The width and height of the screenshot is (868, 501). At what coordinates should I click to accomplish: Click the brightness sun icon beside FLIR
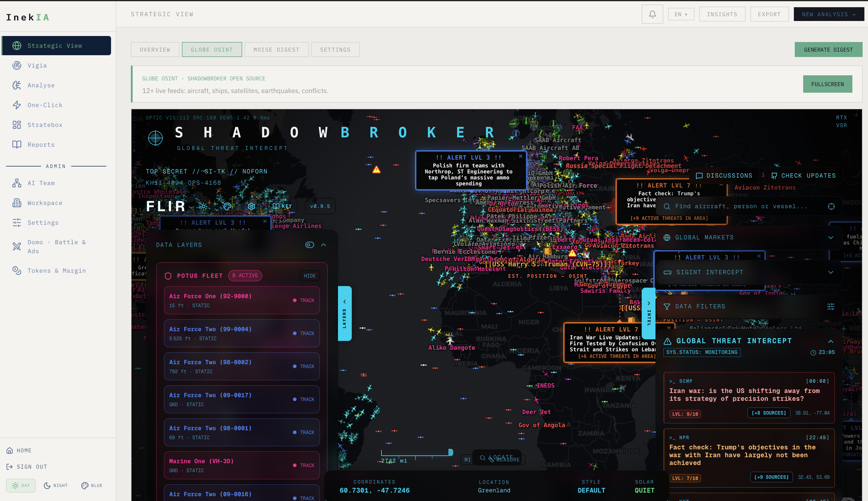click(x=203, y=206)
